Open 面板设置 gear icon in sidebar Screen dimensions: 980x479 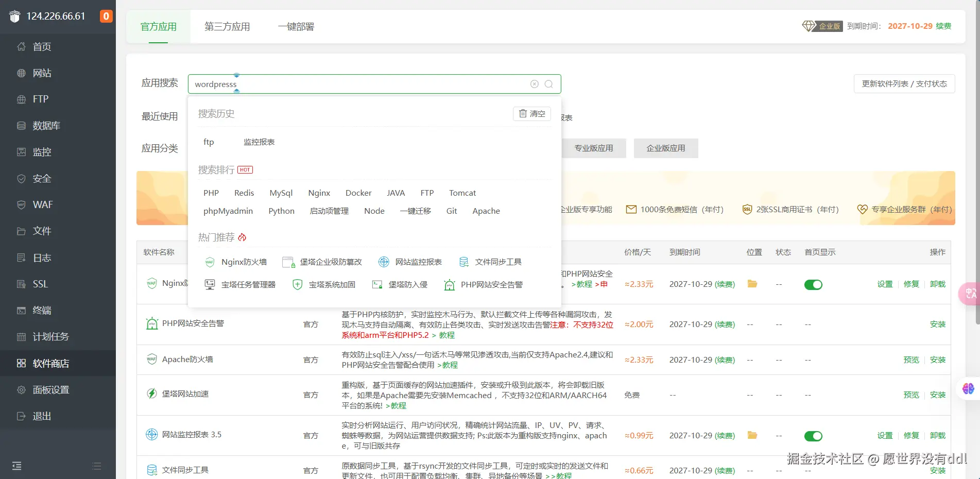21,390
